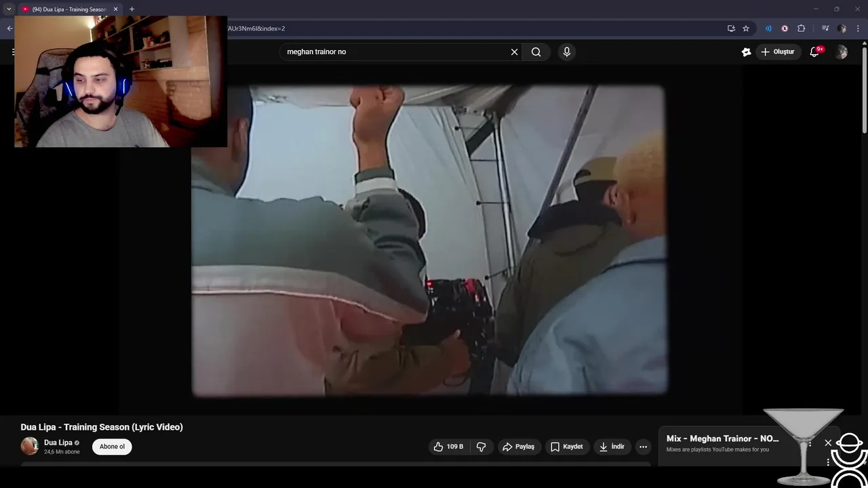Click the 24,6 Mn abone subscriber count
Viewport: 868px width, 488px height.
coord(62,452)
